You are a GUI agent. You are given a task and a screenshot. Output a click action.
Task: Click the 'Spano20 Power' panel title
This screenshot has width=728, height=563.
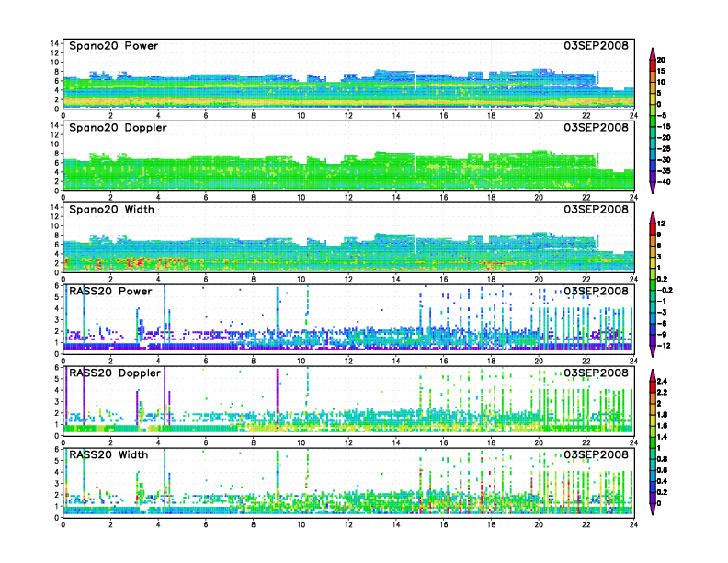[x=114, y=45]
